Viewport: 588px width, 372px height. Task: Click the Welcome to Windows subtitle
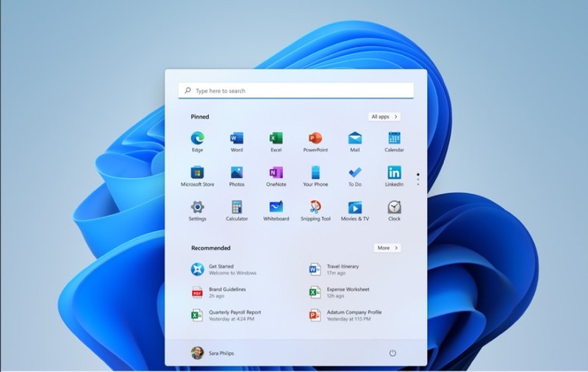[x=232, y=273]
